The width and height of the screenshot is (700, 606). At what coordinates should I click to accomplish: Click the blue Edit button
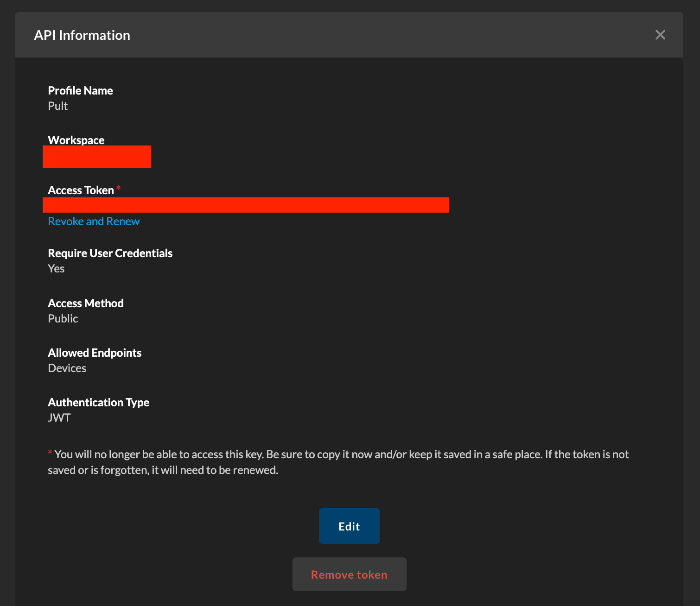pyautogui.click(x=349, y=526)
